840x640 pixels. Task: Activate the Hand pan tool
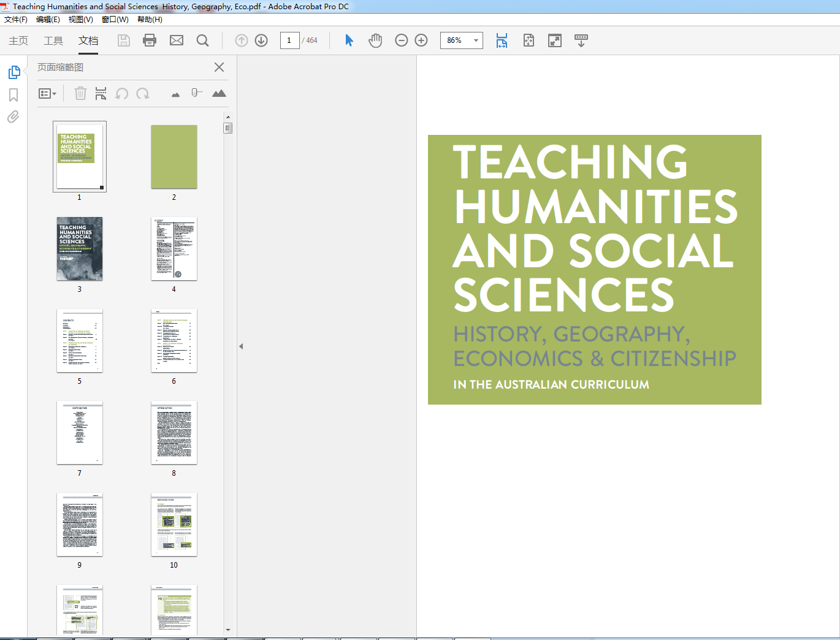pyautogui.click(x=375, y=40)
